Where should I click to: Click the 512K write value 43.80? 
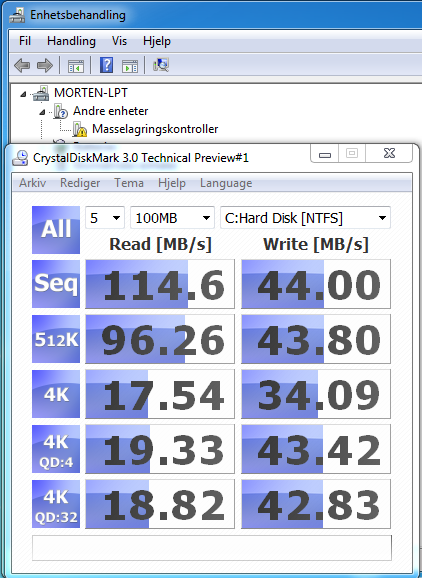316,339
